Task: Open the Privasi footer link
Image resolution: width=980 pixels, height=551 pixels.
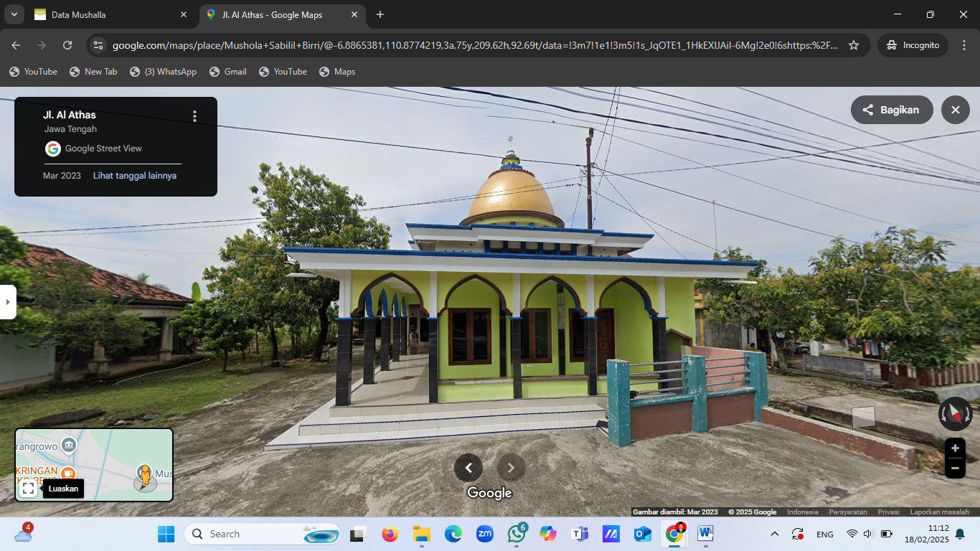Action: click(889, 512)
